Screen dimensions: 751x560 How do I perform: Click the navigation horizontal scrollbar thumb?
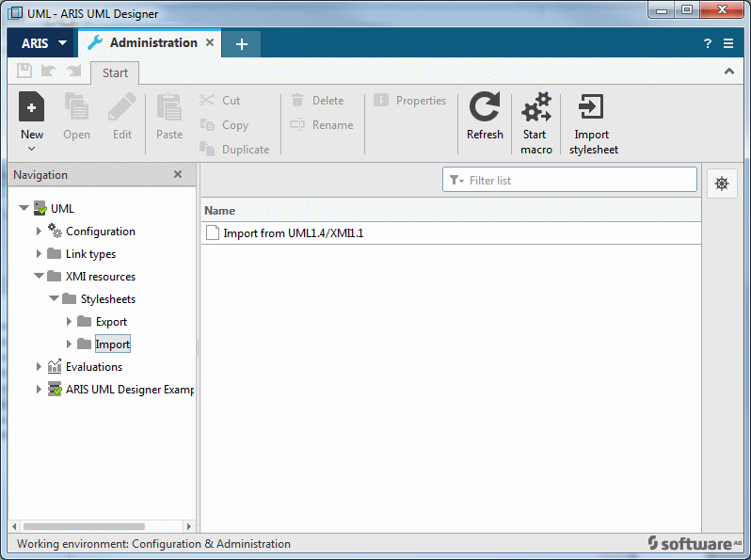click(84, 526)
